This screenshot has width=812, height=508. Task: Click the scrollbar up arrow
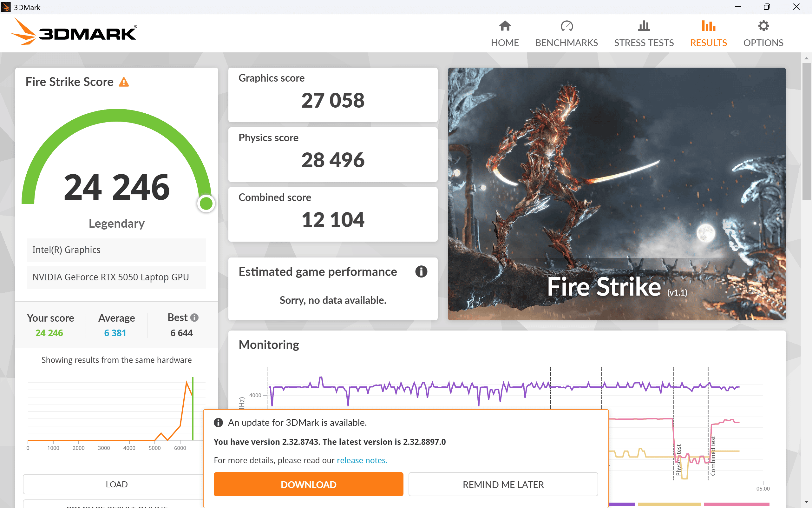(x=806, y=58)
